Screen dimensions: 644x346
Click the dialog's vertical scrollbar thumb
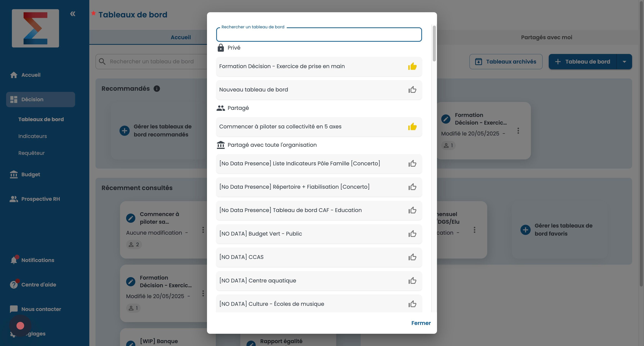pyautogui.click(x=434, y=43)
